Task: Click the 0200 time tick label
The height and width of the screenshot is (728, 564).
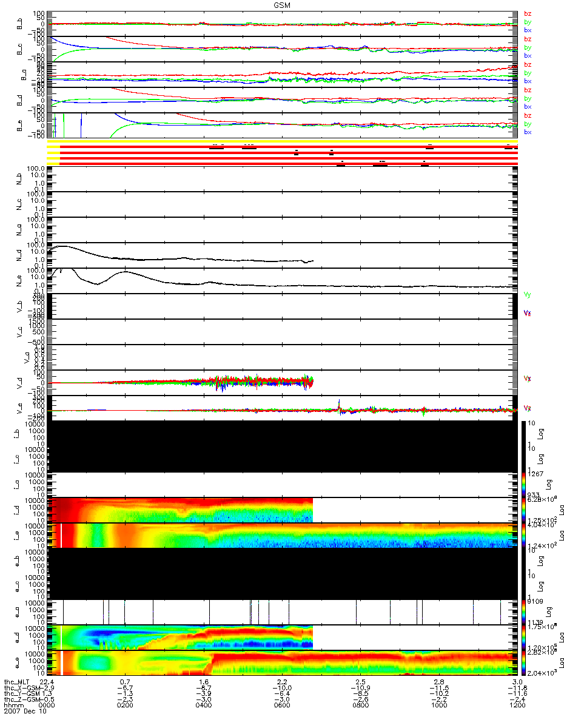Action: pyautogui.click(x=126, y=706)
